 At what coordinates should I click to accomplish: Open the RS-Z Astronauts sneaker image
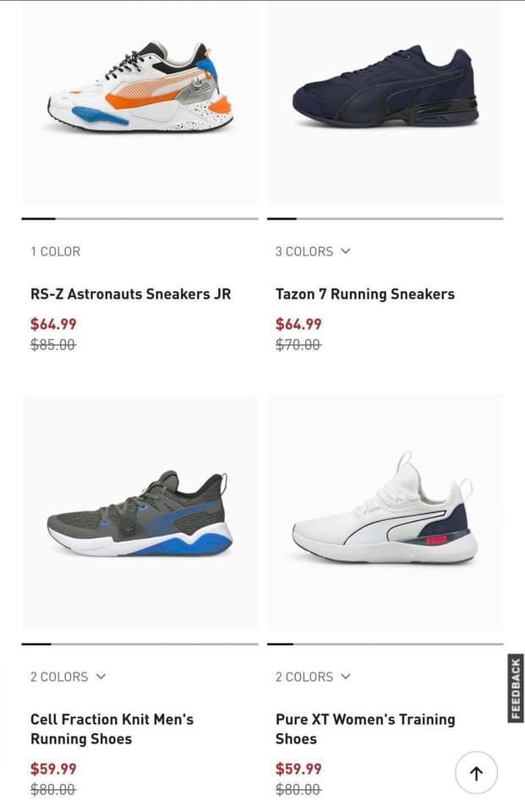[x=139, y=103]
